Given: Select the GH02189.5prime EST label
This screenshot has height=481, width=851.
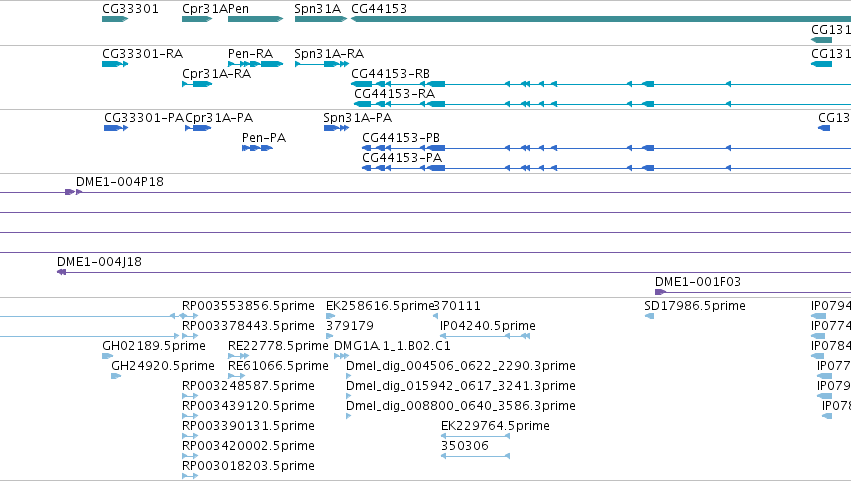Looking at the screenshot, I should (x=154, y=346).
